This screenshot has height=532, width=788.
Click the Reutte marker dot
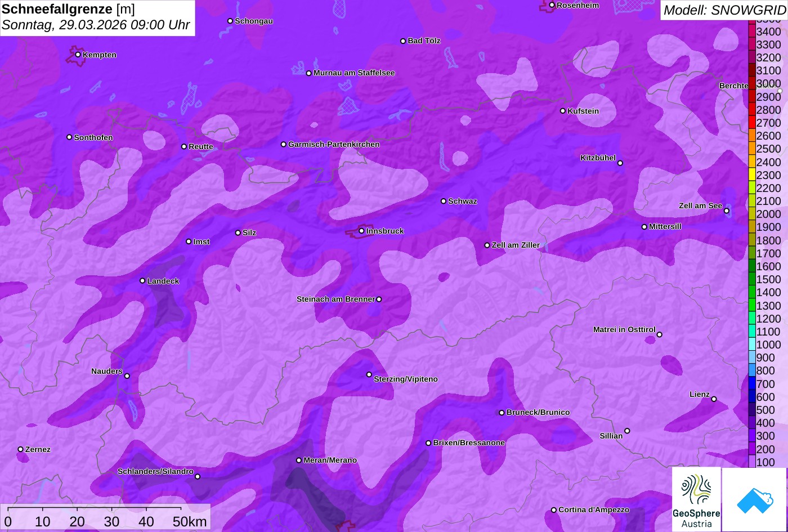tap(184, 146)
